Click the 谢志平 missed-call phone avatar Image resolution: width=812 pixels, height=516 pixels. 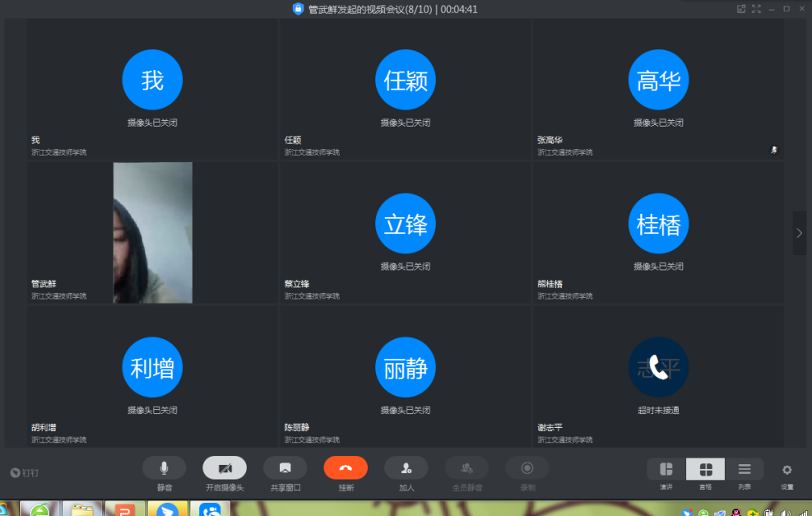point(658,367)
